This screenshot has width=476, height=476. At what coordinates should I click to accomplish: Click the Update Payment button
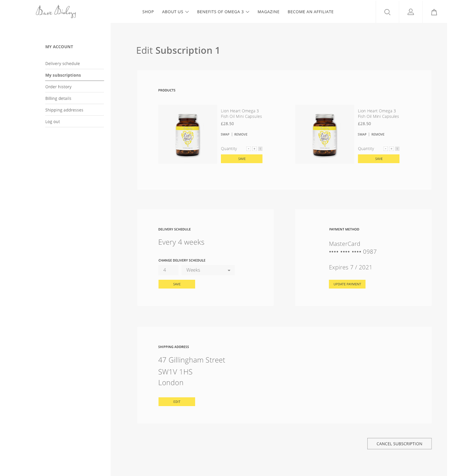tap(347, 284)
